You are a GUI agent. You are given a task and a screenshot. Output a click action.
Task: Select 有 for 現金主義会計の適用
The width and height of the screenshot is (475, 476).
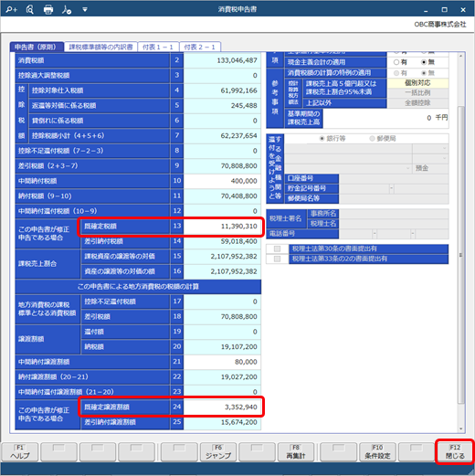pos(396,62)
